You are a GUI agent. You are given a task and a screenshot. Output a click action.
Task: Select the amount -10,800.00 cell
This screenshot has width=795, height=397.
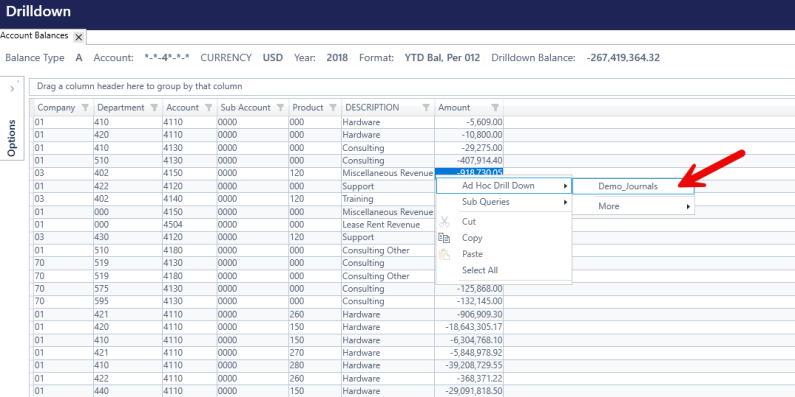469,135
